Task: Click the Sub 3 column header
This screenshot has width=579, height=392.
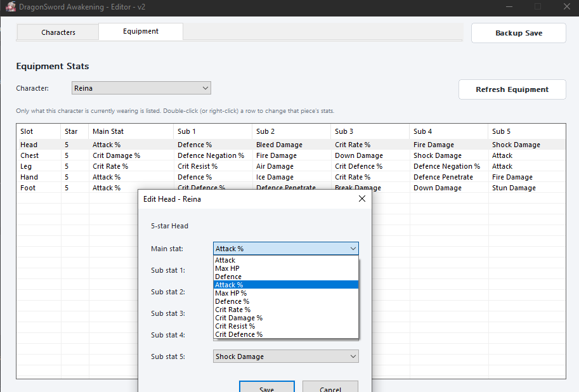Action: pyautogui.click(x=370, y=131)
